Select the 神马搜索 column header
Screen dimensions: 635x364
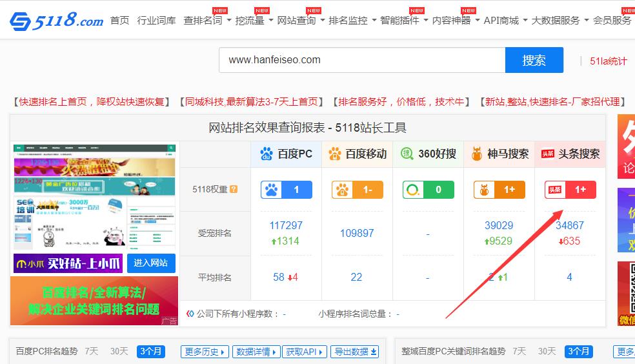click(499, 154)
